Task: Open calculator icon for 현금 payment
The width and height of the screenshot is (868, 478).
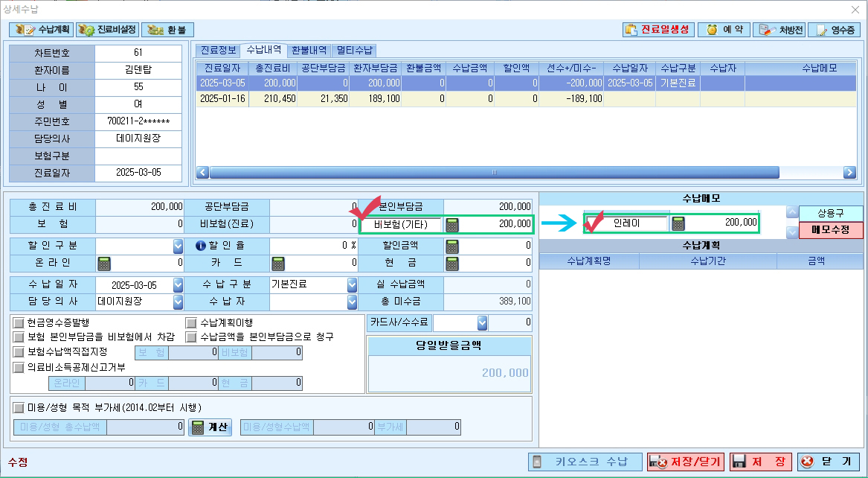Action: pyautogui.click(x=452, y=263)
